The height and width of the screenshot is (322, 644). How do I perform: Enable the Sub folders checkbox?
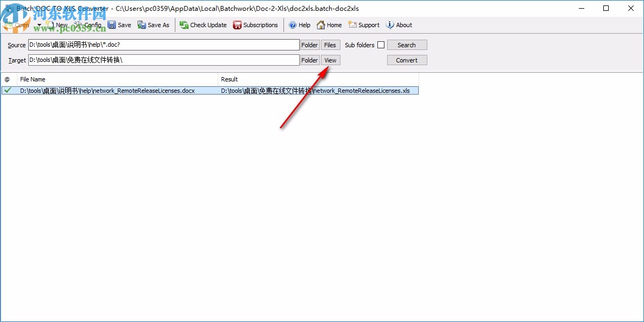pos(381,45)
